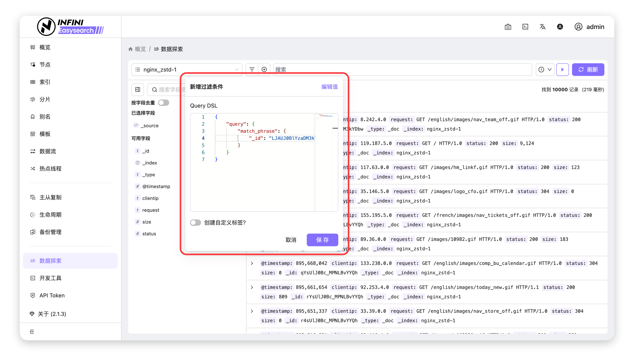Click the 取消 button
Viewport: 634px width, 364px height.
point(291,240)
